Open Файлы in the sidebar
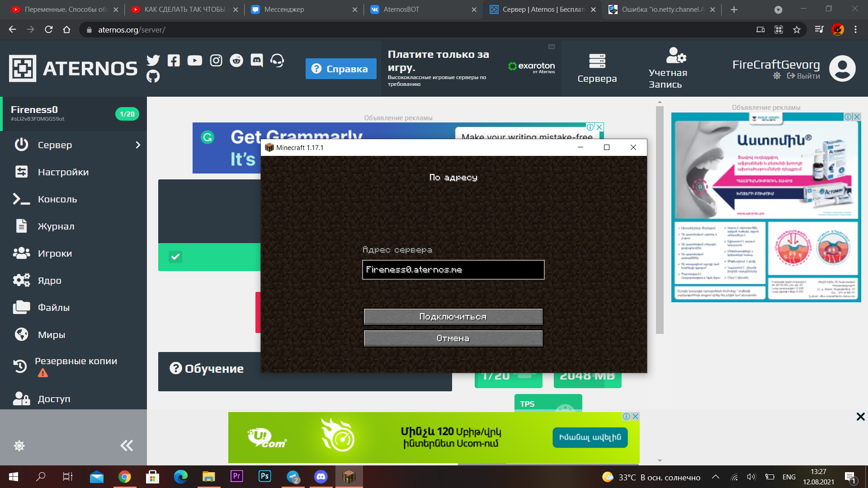 (x=53, y=308)
